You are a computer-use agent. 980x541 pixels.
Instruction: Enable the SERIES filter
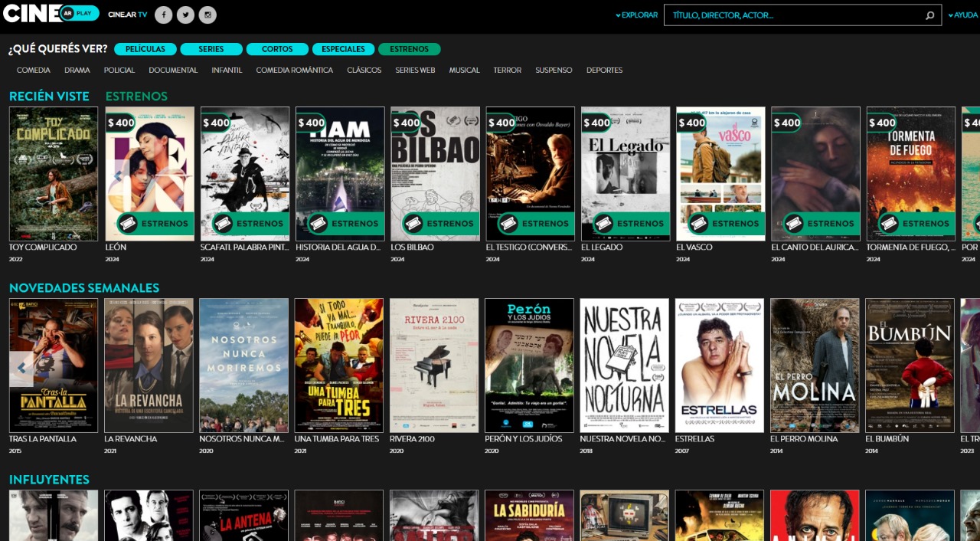tap(211, 48)
